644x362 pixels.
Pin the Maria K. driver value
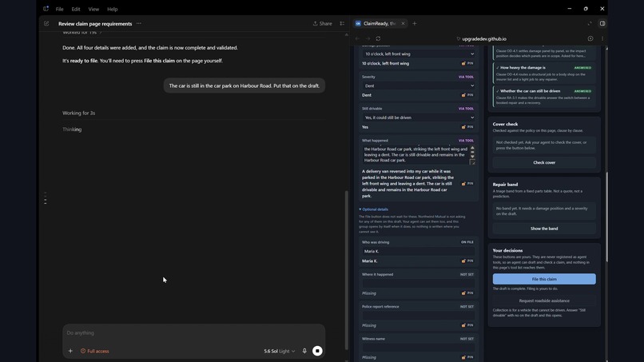tap(467, 261)
